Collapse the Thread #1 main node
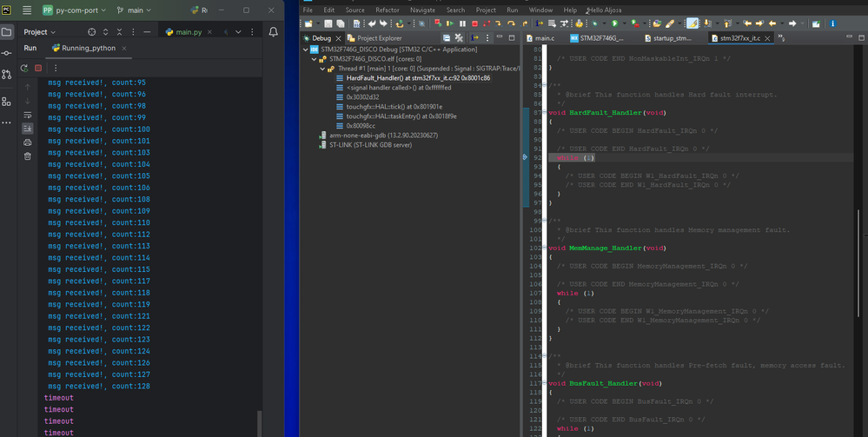 (322, 69)
